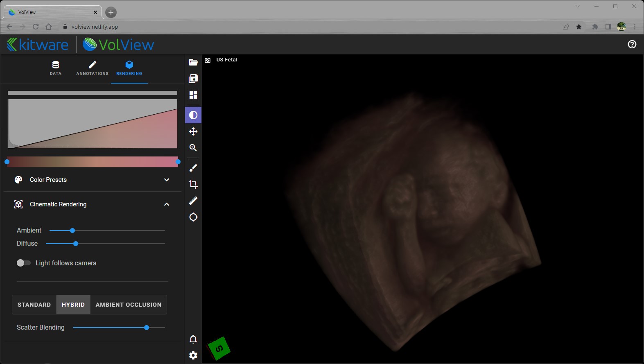Screen dimensions: 644x364
Task: Click the Cinematic Rendering cube icon
Action: point(18,204)
